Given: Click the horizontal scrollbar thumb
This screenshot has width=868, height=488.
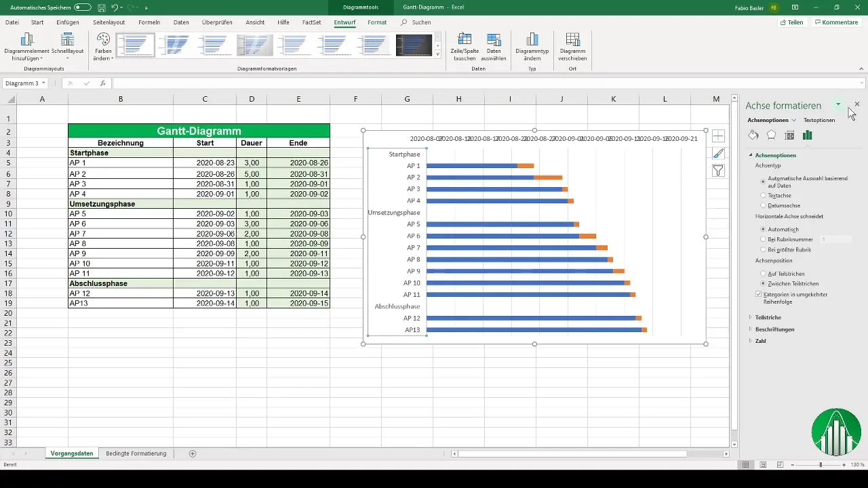Looking at the screenshot, I should [x=573, y=454].
